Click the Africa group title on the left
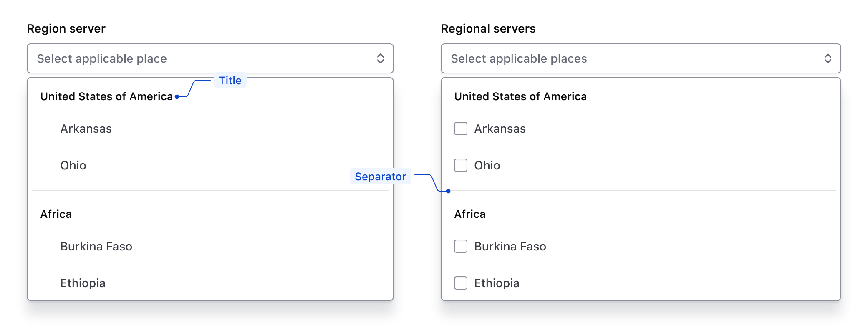 click(x=56, y=214)
